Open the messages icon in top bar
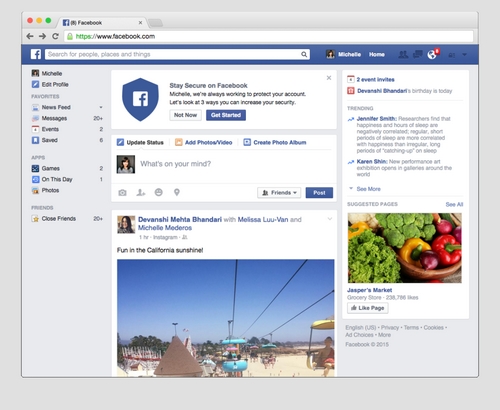This screenshot has height=410, width=500. (x=417, y=54)
